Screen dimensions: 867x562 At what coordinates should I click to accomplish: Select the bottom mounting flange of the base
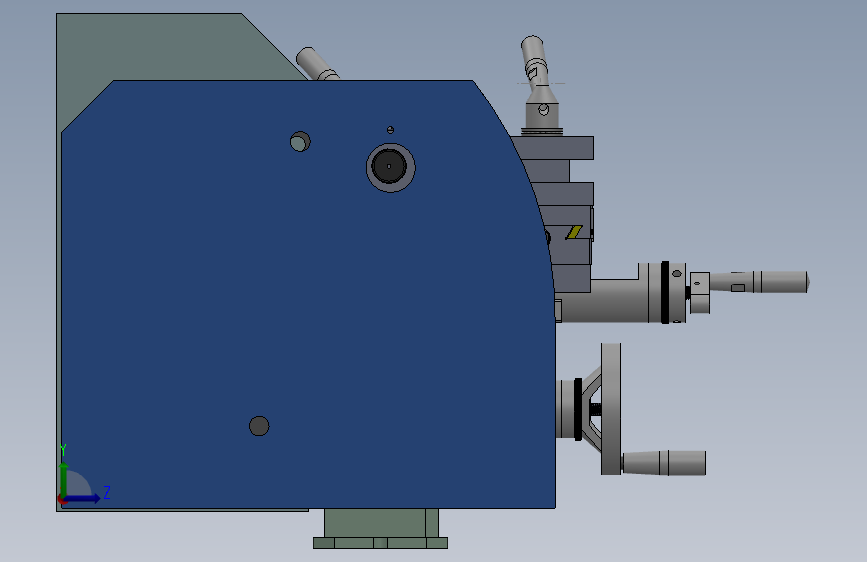[380, 543]
